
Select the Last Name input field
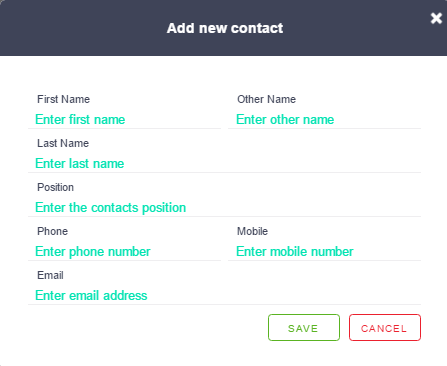pyautogui.click(x=224, y=164)
